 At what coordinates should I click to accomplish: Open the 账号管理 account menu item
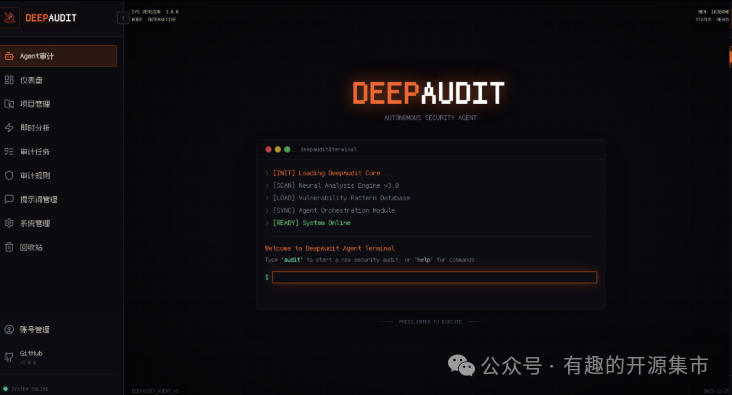pos(58,329)
